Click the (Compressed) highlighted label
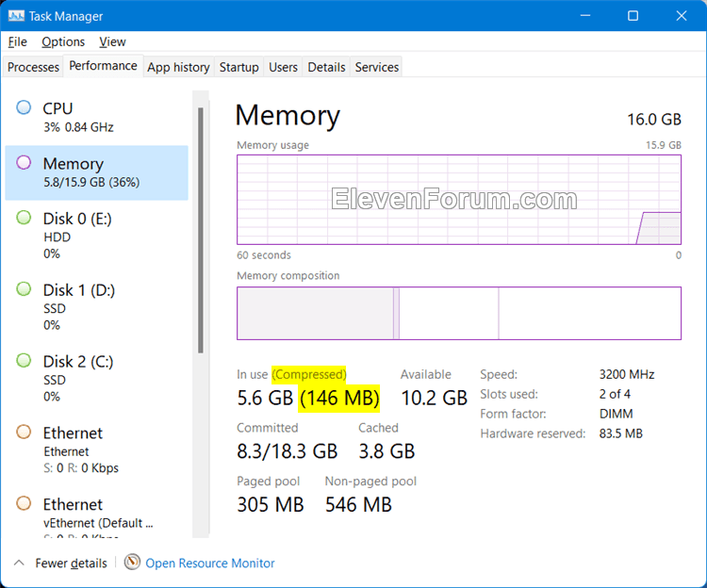The width and height of the screenshot is (707, 588). coord(309,374)
